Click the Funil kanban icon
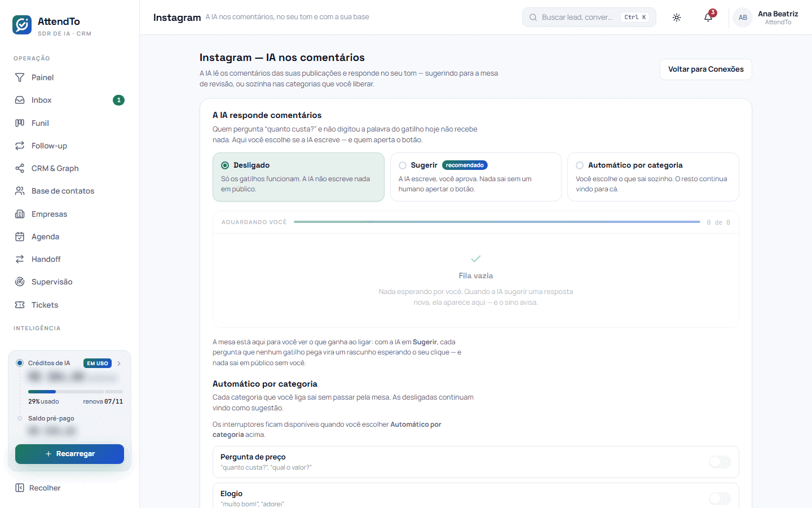 click(20, 123)
